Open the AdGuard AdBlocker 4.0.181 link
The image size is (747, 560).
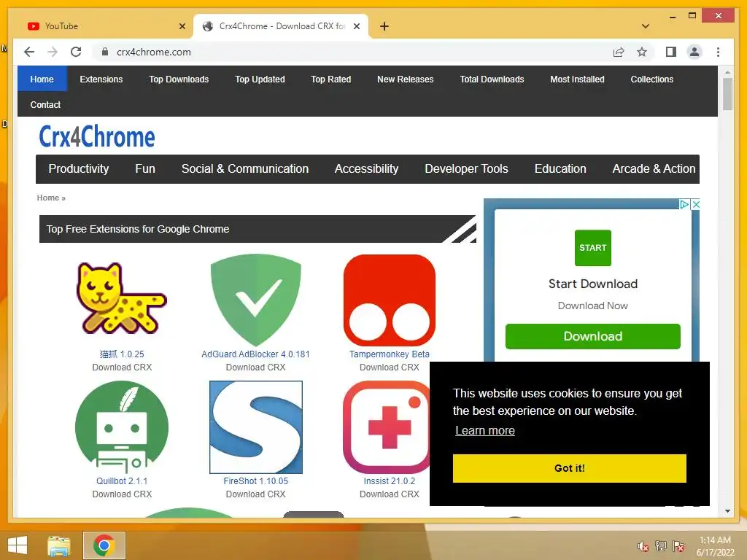click(x=255, y=354)
